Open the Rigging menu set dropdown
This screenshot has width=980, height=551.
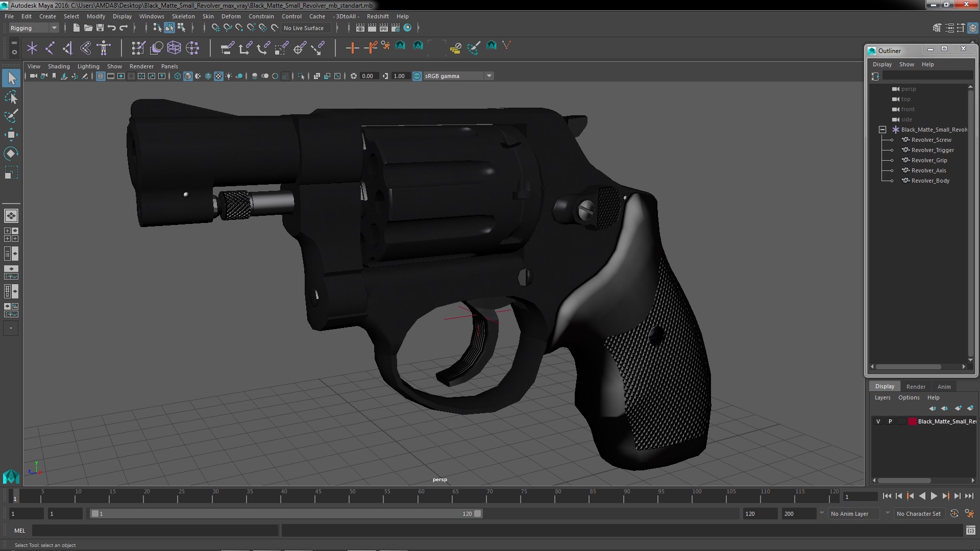click(x=34, y=28)
